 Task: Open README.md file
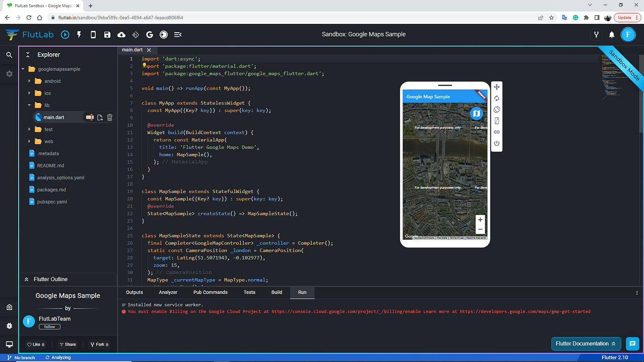pyautogui.click(x=51, y=165)
